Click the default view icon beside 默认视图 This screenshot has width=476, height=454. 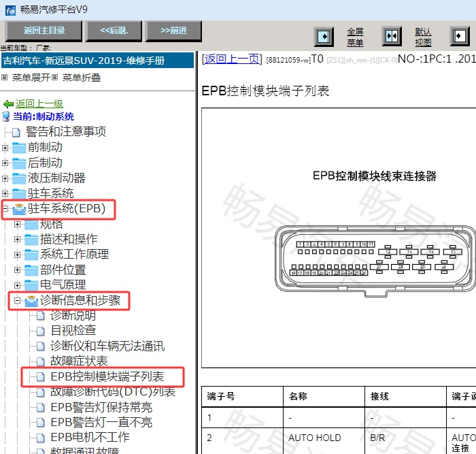pos(392,37)
